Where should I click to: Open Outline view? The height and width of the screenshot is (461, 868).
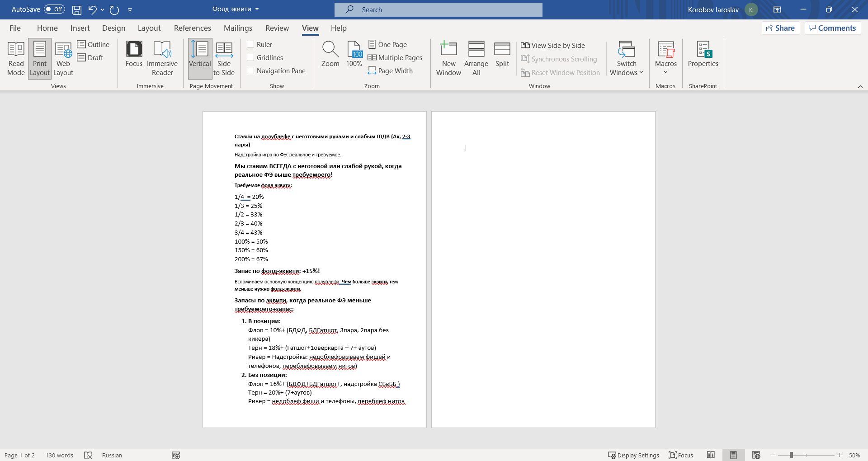point(94,44)
